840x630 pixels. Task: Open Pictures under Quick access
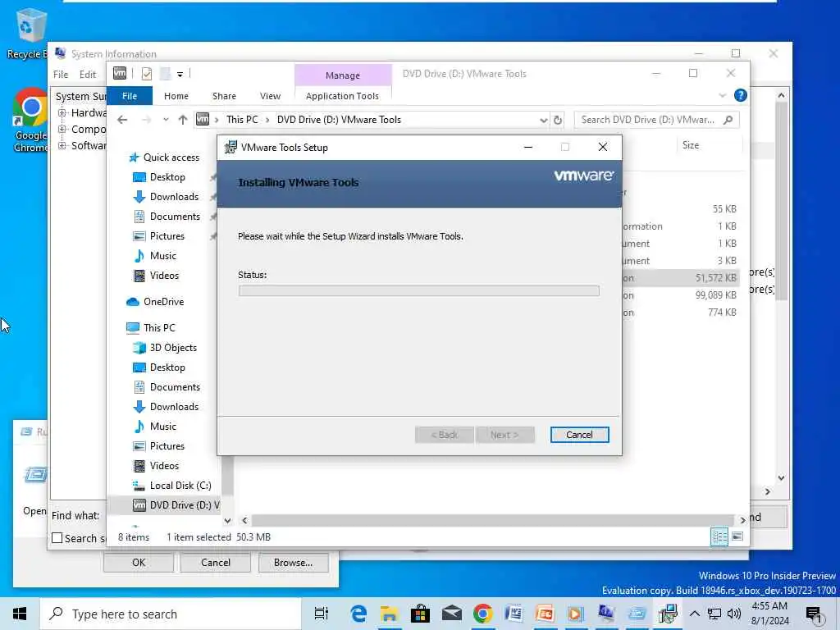[167, 236]
